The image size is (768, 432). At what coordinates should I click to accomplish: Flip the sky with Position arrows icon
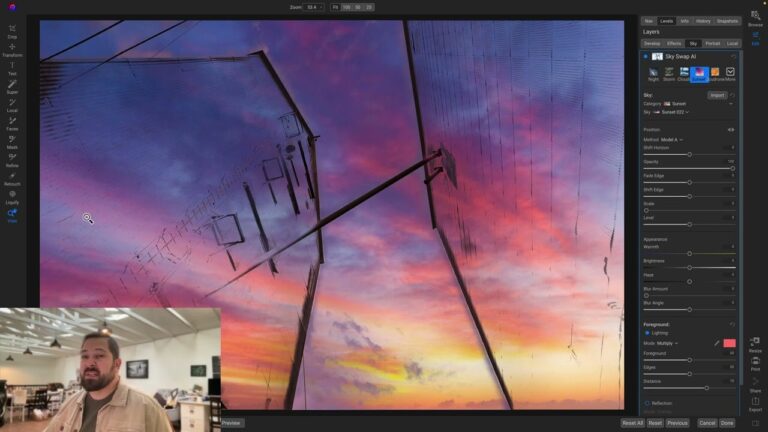point(731,130)
